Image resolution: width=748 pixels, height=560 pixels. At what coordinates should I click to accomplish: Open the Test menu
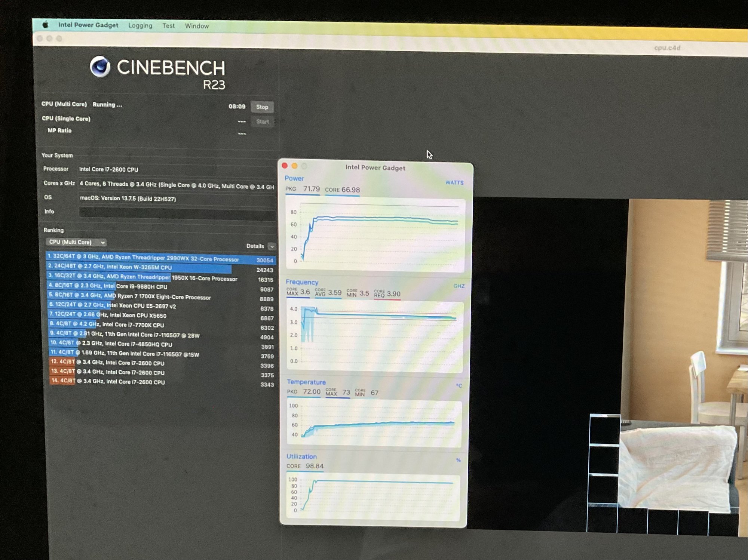pos(168,26)
